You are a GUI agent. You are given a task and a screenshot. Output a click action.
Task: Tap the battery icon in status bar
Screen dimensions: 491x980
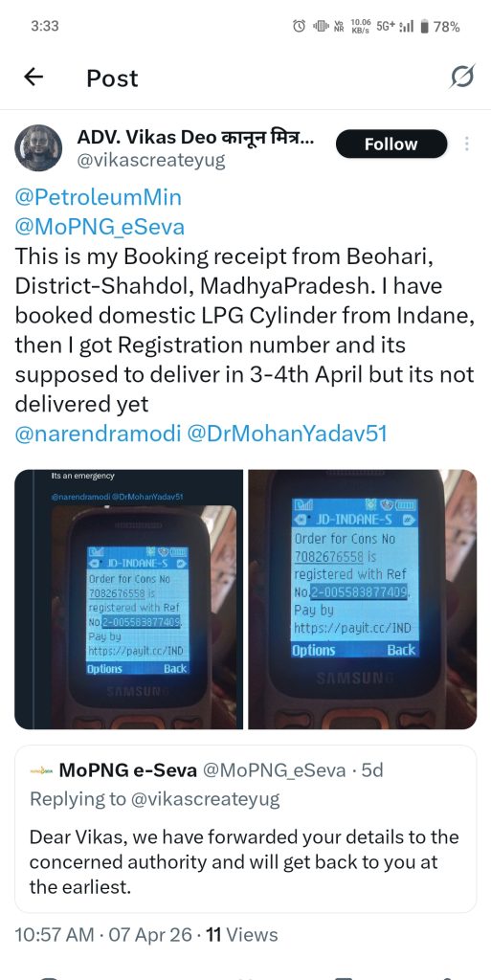424,26
